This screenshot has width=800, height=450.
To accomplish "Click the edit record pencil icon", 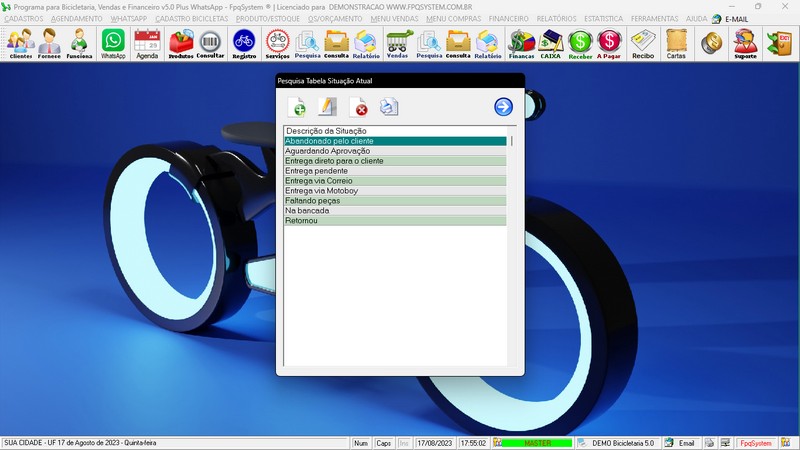I will pyautogui.click(x=327, y=107).
